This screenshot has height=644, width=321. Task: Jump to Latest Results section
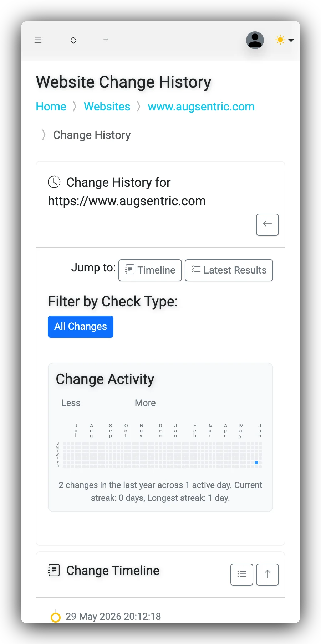click(x=229, y=270)
